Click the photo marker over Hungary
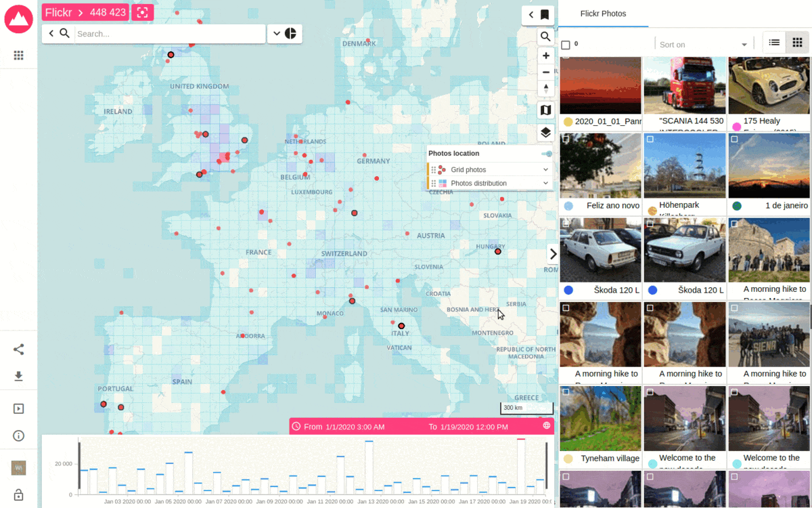 (498, 251)
